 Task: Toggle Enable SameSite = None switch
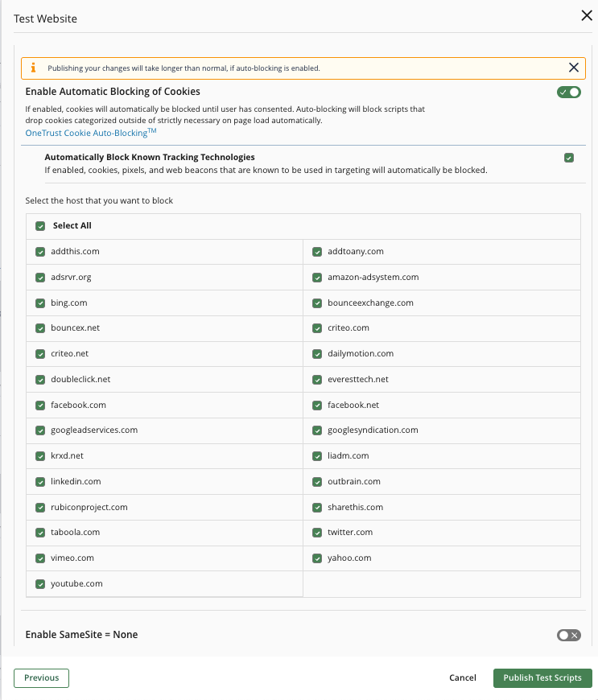(x=568, y=635)
